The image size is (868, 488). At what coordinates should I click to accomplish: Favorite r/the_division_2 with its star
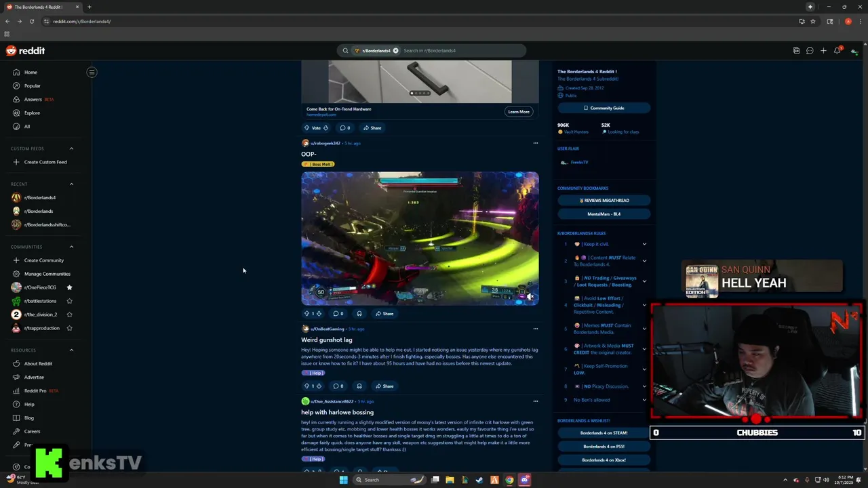[x=69, y=314]
